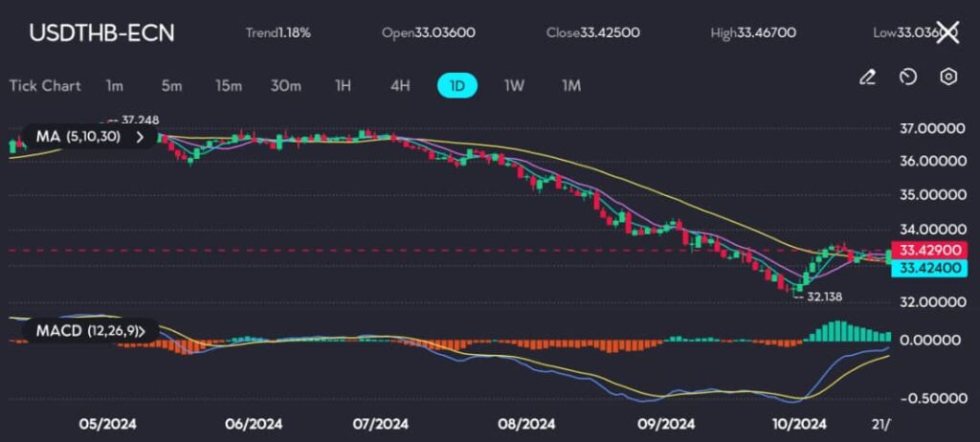Viewport: 980px width, 442px height.
Task: Click the 32.138 low price marker
Action: 824,298
